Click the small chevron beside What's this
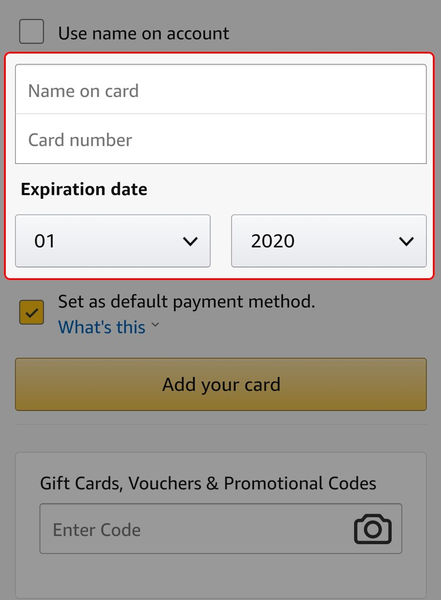This screenshot has width=441, height=600. (x=155, y=325)
